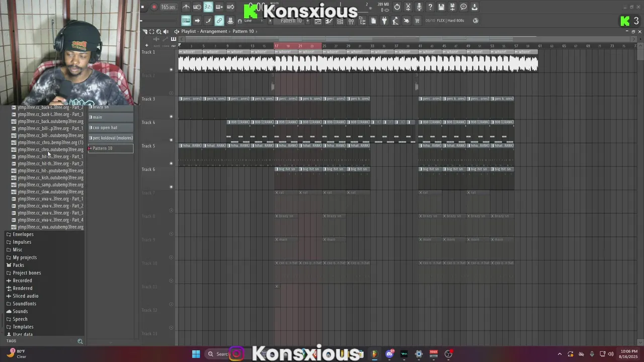Mute Track 1 with its green dot
Screen dimensions: 644x362
coord(171,69)
